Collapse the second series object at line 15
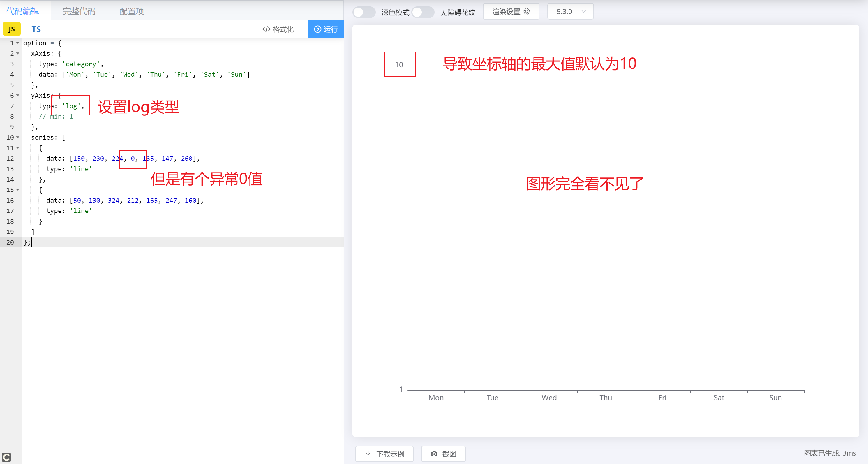This screenshot has height=464, width=868. (x=18, y=190)
